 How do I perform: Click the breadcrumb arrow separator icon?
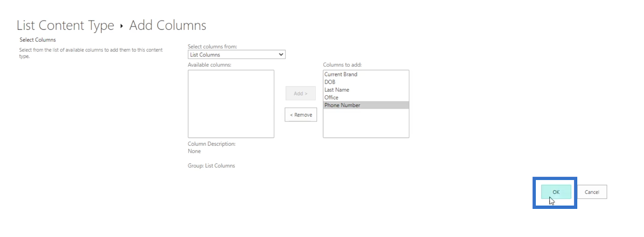[x=122, y=26]
